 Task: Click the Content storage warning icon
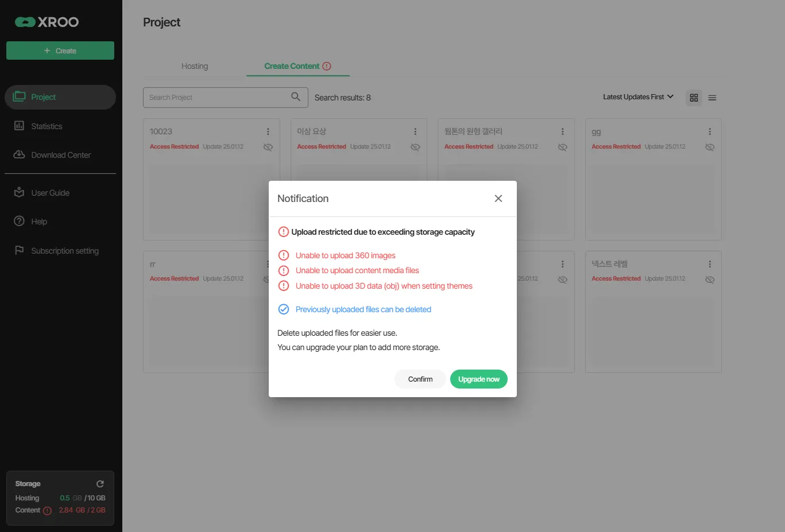(x=47, y=511)
